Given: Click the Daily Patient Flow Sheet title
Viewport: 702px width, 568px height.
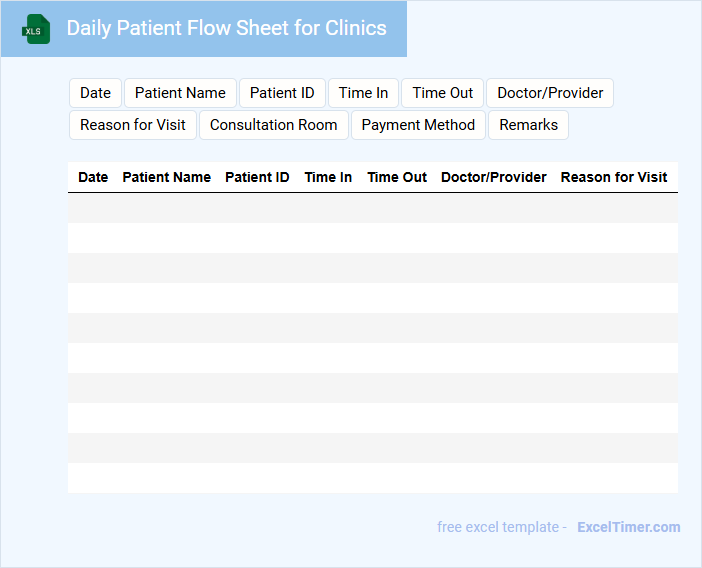Looking at the screenshot, I should pyautogui.click(x=226, y=28).
